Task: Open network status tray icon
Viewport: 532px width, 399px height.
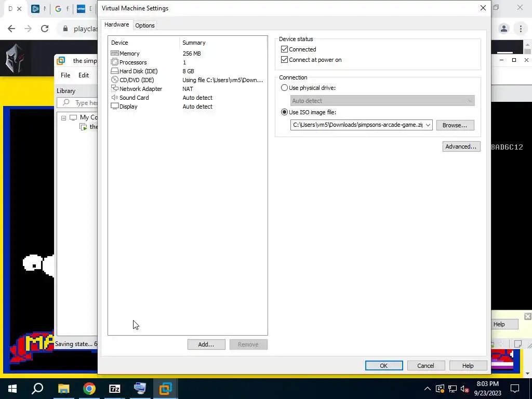Action: [453, 389]
